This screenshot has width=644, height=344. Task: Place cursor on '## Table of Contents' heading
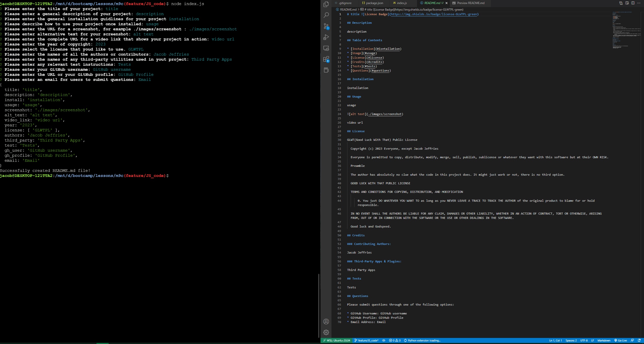coord(365,40)
